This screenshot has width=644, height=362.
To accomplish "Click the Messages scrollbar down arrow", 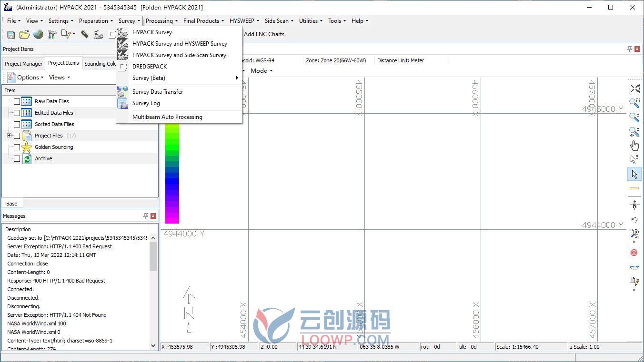I will (x=153, y=346).
